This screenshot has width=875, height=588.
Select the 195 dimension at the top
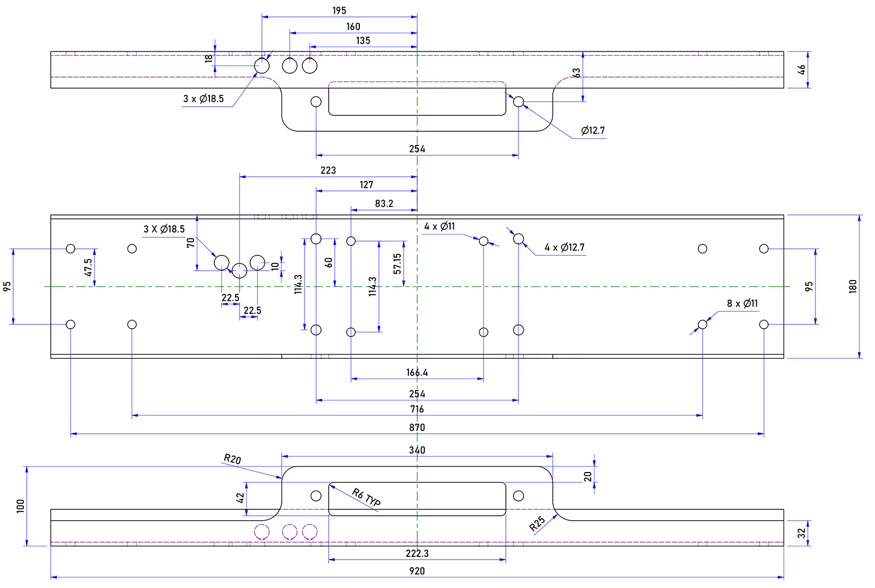coord(339,10)
